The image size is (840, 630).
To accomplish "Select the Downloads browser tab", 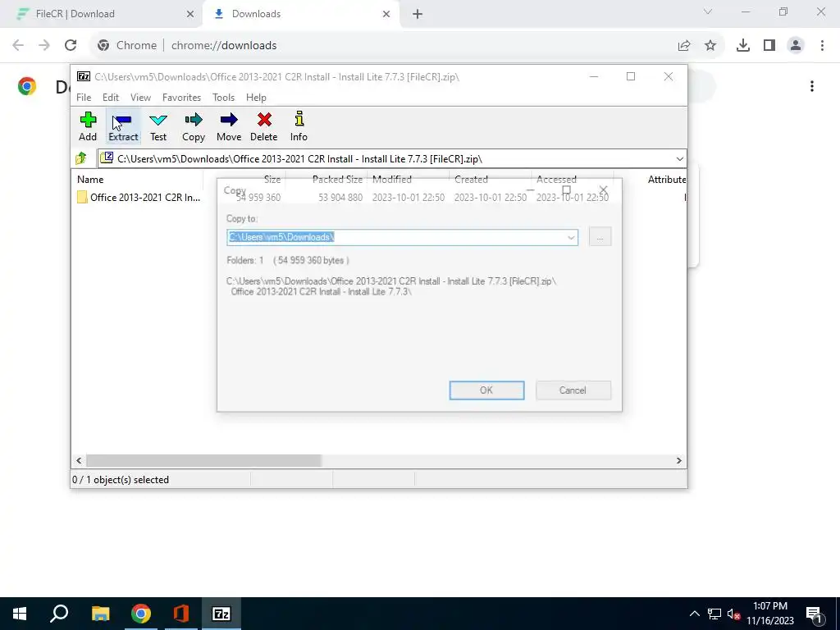I will click(300, 14).
